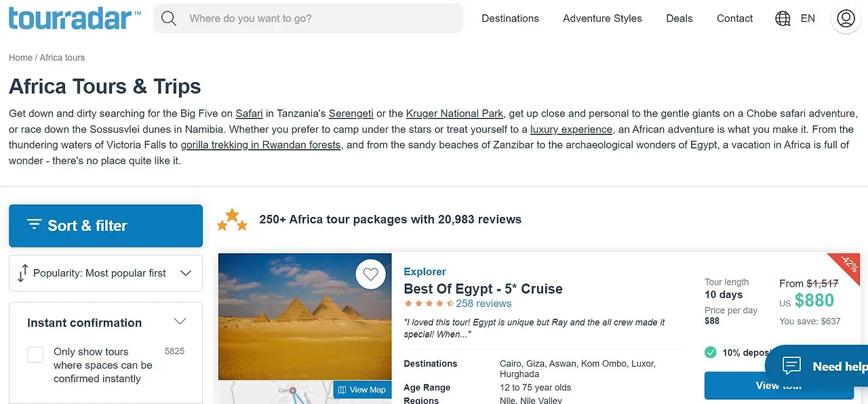The width and height of the screenshot is (868, 404).
Task: Open the Destinations menu
Action: tap(510, 19)
